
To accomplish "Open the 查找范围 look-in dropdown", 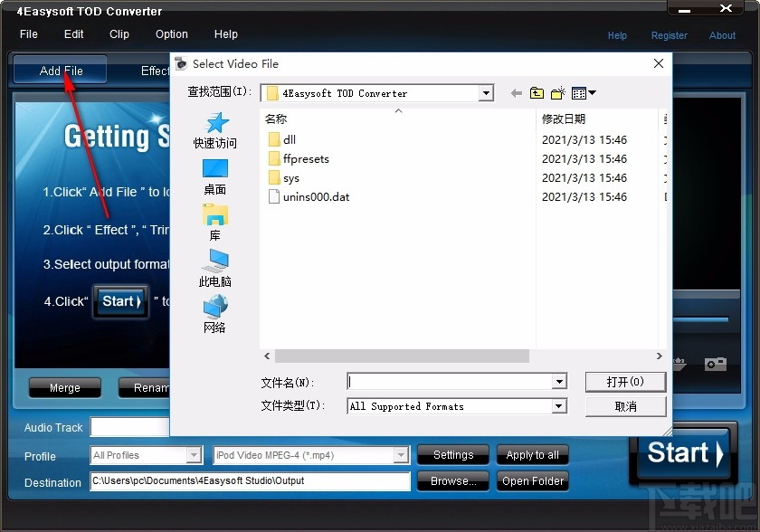I will click(x=485, y=92).
